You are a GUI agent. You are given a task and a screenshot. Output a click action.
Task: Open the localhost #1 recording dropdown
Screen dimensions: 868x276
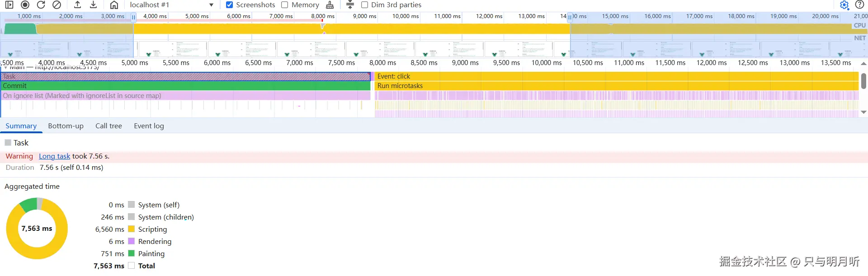point(171,5)
